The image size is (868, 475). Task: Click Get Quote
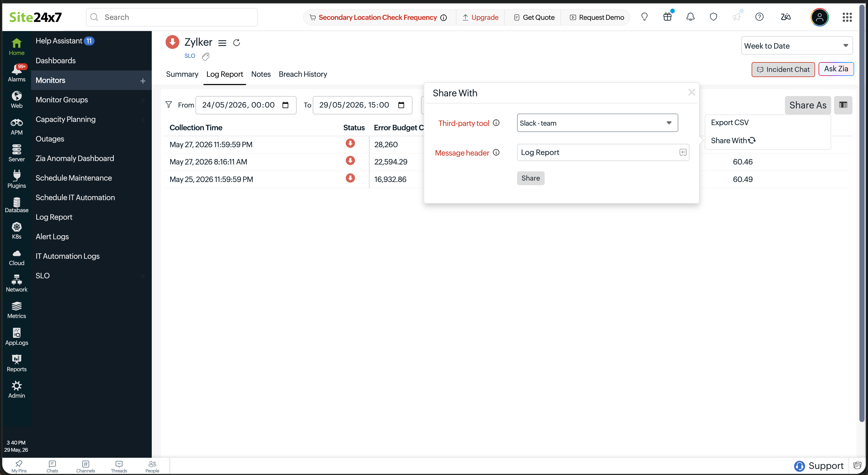click(x=534, y=17)
